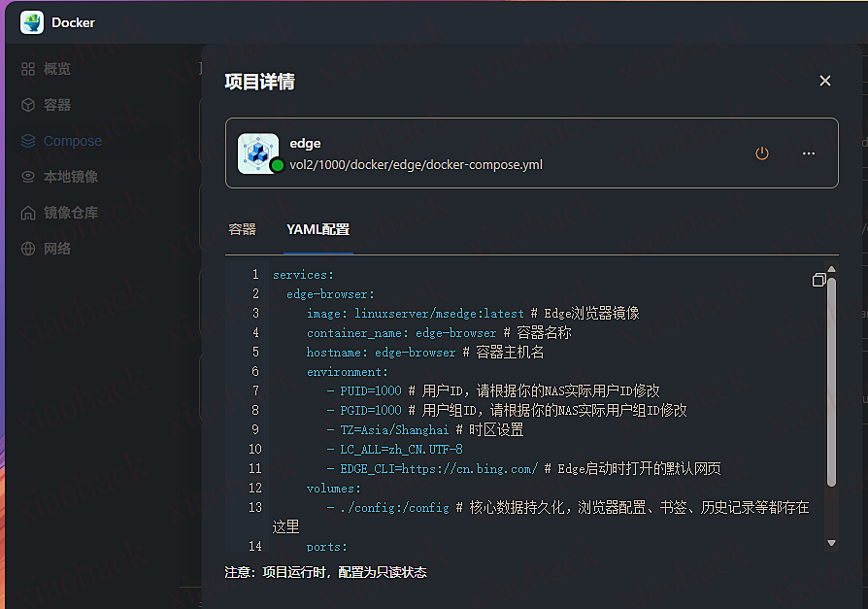Click the docker-compose.yml file path text
The width and height of the screenshot is (868, 609).
pos(416,164)
